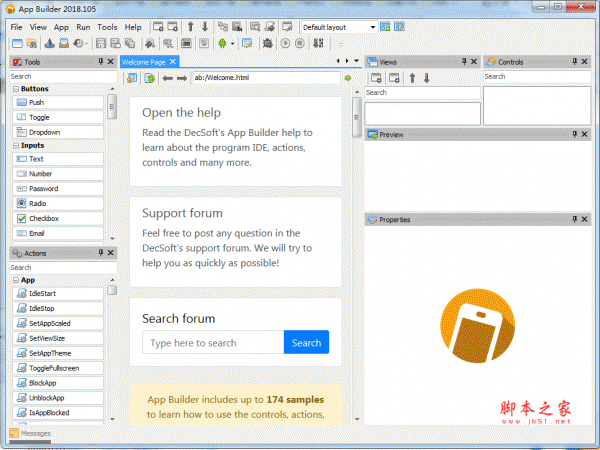This screenshot has height=450, width=600.
Task: Toggle pin on the Tools panel
Action: pos(101,61)
